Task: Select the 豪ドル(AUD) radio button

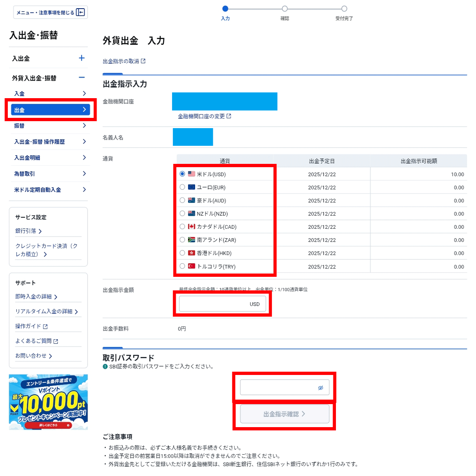Action: (x=182, y=200)
